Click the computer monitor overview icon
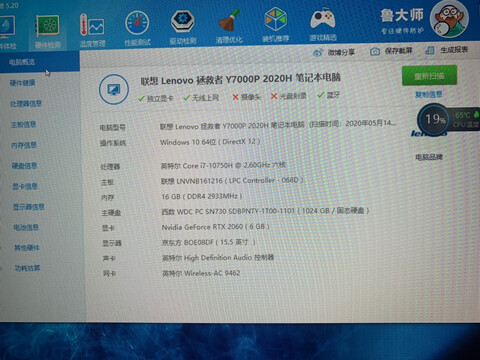 114,89
